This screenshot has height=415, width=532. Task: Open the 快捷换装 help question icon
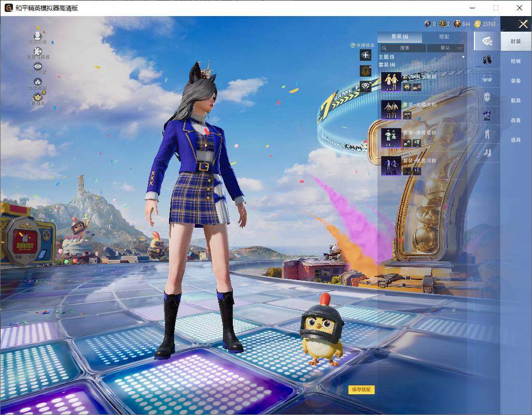(x=353, y=45)
